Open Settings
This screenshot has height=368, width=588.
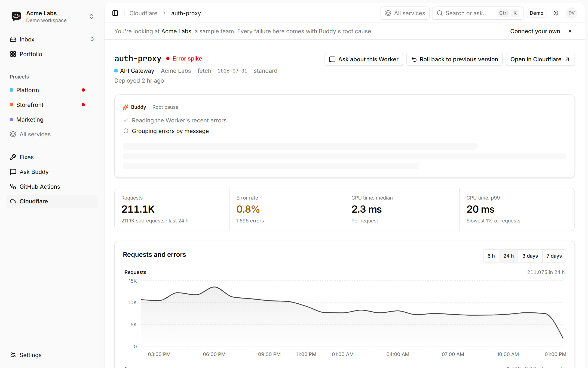[x=52, y=355]
